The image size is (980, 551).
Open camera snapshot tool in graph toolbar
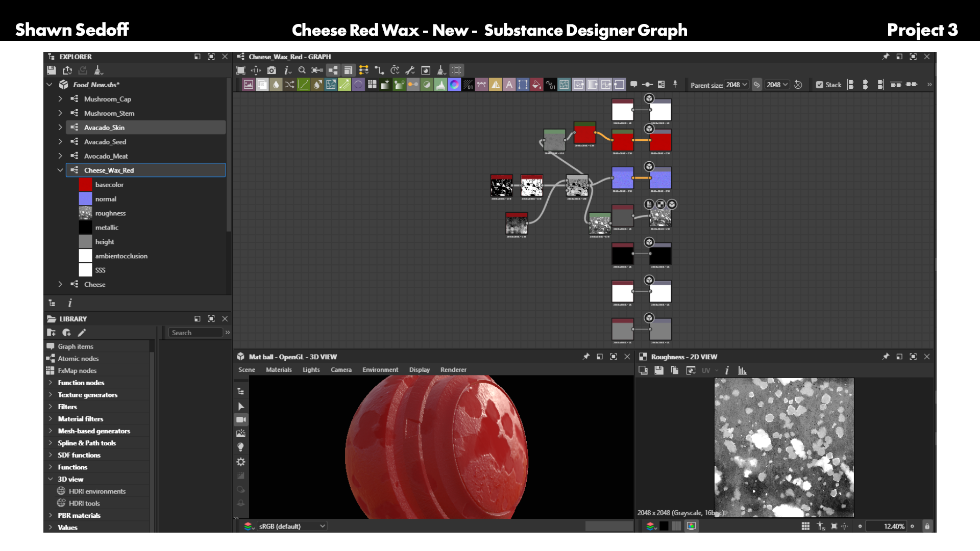click(272, 70)
